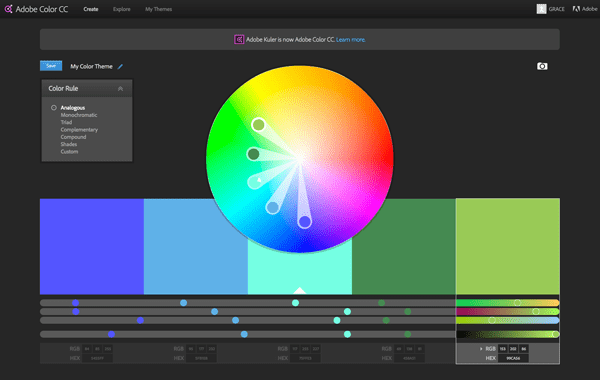Click the aqua handle on top slider row
The width and height of the screenshot is (600, 380).
click(295, 303)
